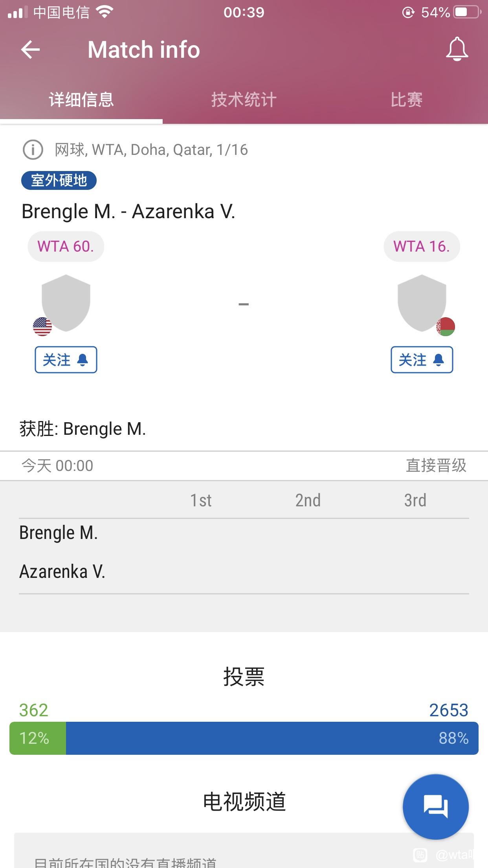Select Azarenka V. row in score table

pos(244,572)
